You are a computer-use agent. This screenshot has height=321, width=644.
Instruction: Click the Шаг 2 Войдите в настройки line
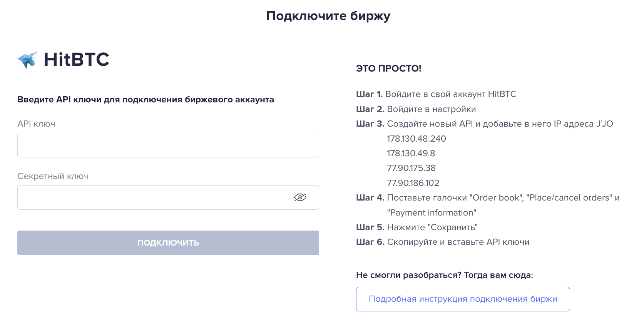[x=416, y=109]
